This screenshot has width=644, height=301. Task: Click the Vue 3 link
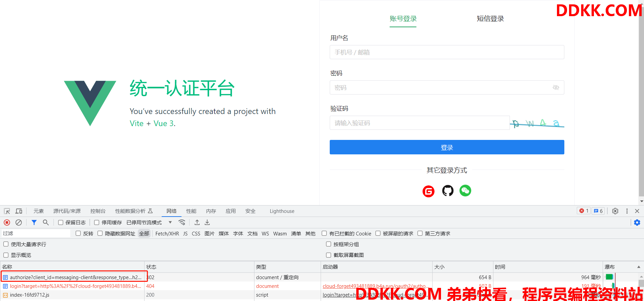pos(164,123)
